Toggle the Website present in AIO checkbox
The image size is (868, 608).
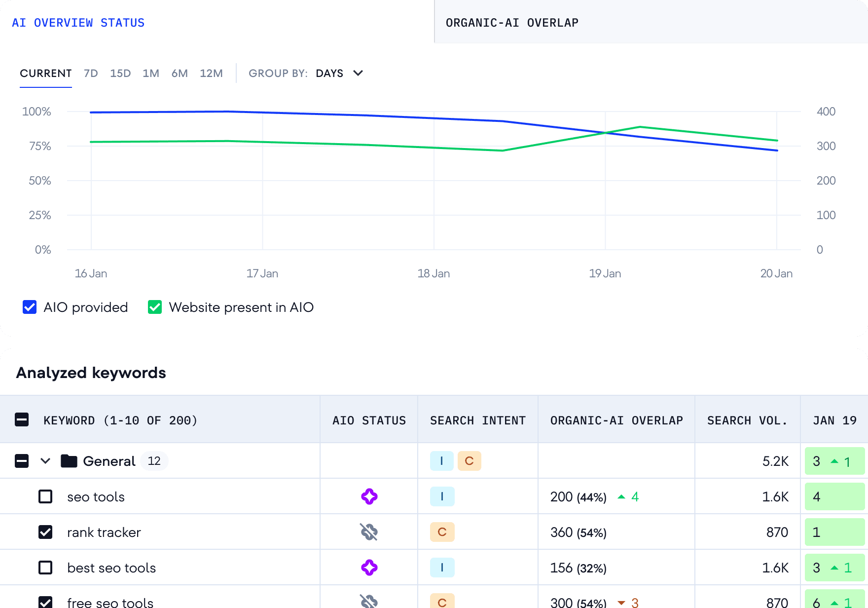pos(155,307)
